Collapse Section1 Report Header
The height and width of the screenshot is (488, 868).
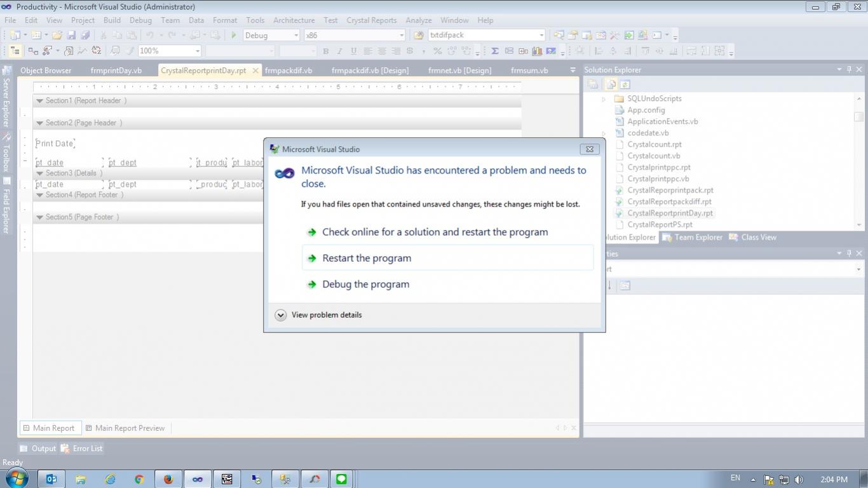pyautogui.click(x=39, y=100)
